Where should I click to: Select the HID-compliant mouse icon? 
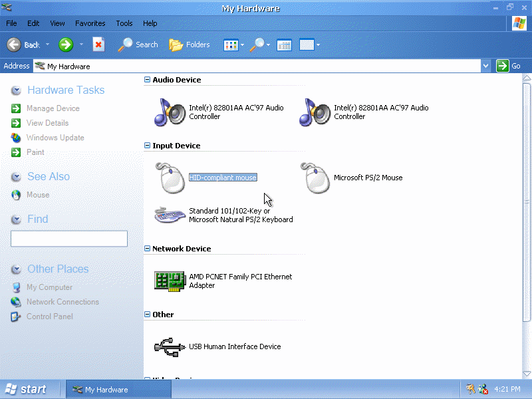click(170, 178)
